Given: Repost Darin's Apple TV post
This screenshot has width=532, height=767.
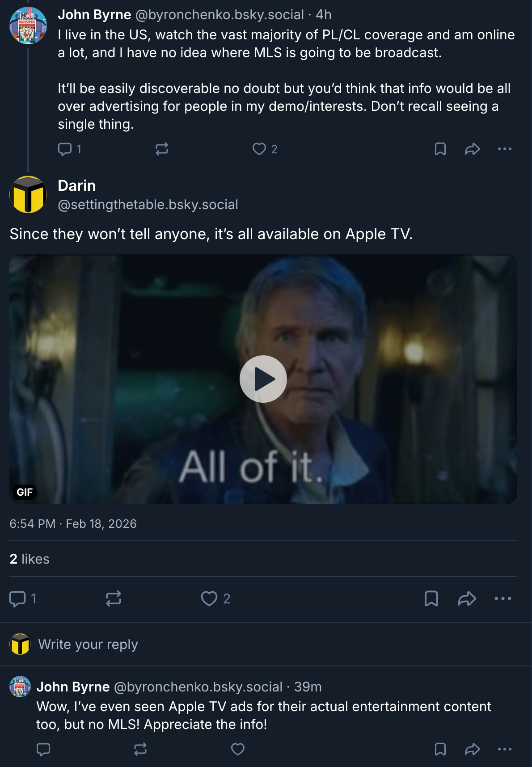Looking at the screenshot, I should coord(114,598).
